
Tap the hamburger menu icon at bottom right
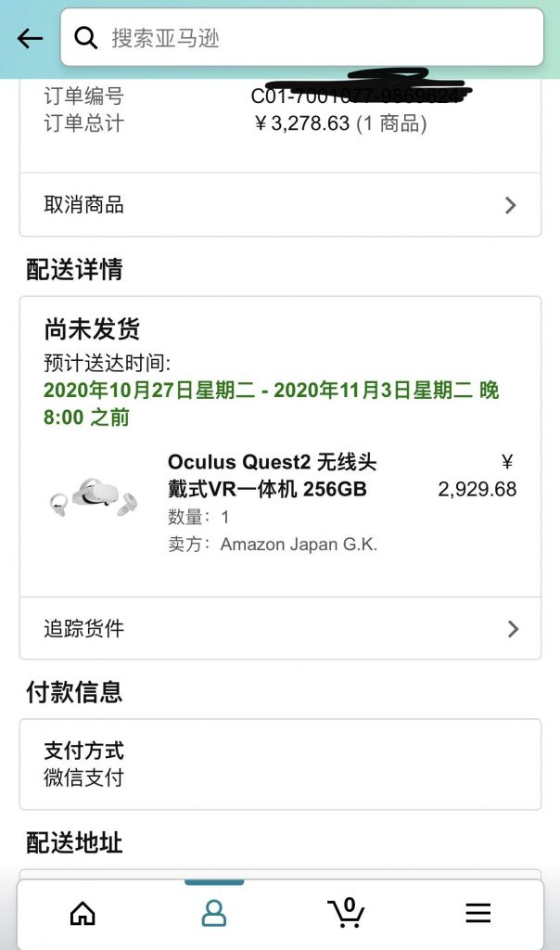[x=478, y=913]
